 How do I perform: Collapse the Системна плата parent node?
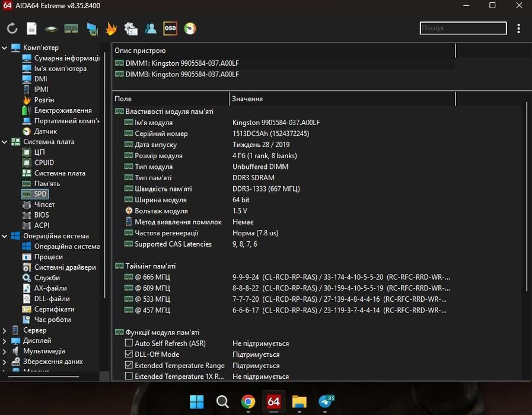pos(4,142)
